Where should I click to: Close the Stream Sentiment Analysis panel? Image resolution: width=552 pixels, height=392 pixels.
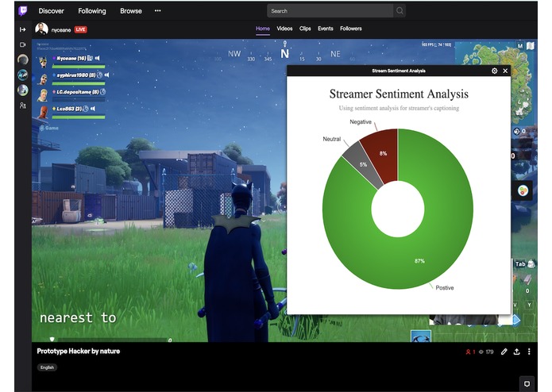point(505,71)
